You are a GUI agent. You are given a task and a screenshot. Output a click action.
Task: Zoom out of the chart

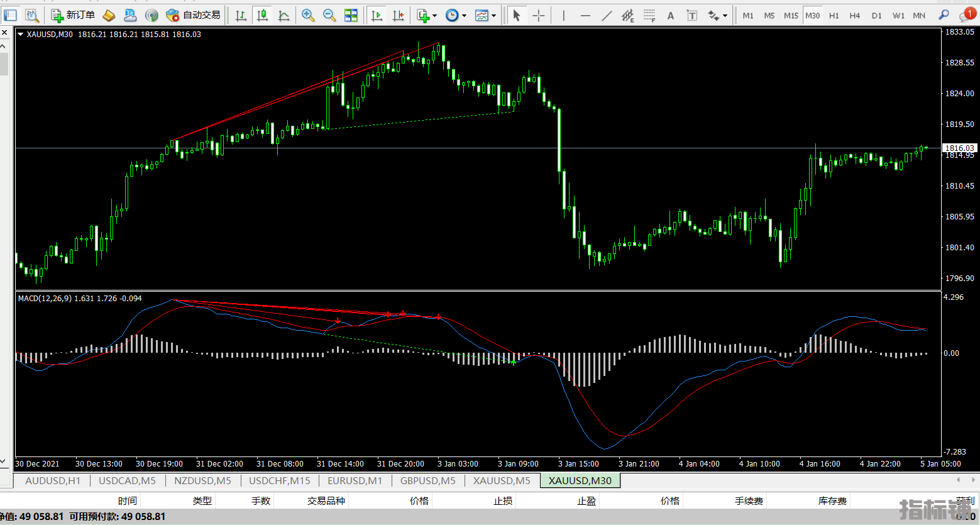[329, 15]
